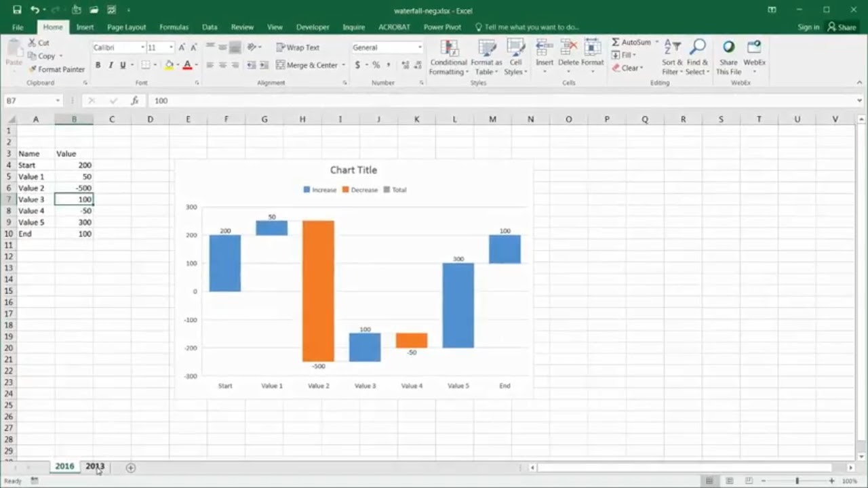Toggle Middle Align in Alignment group
This screenshot has width=868, height=488.
[x=222, y=47]
